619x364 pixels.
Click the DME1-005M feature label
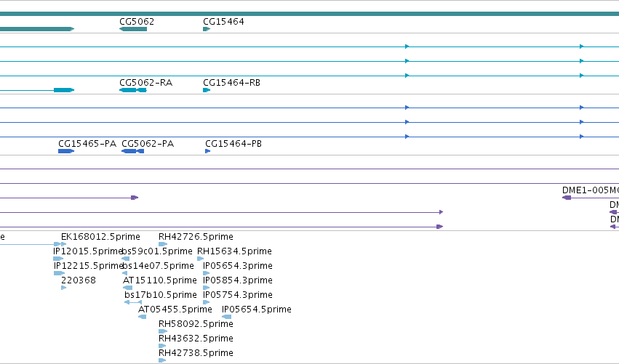pyautogui.click(x=591, y=190)
